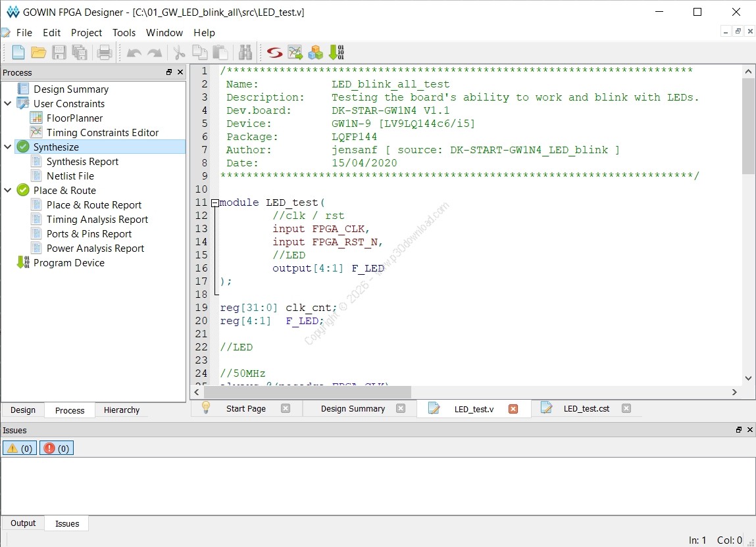The width and height of the screenshot is (756, 547).
Task: Close the LED_test.cst tab
Action: point(626,408)
